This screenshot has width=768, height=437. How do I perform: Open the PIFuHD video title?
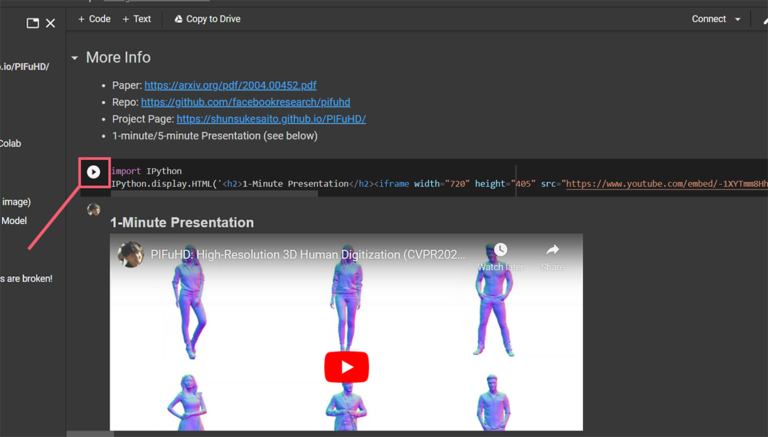(308, 255)
